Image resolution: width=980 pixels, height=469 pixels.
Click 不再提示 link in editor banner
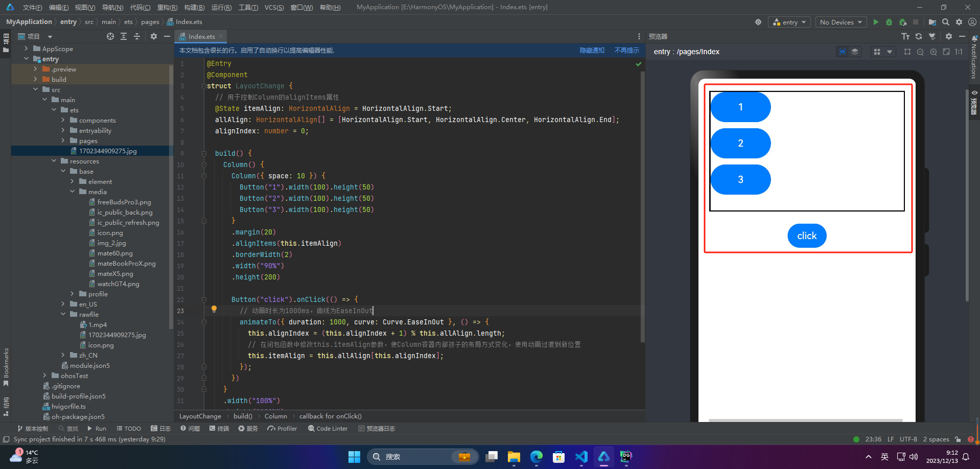point(626,50)
